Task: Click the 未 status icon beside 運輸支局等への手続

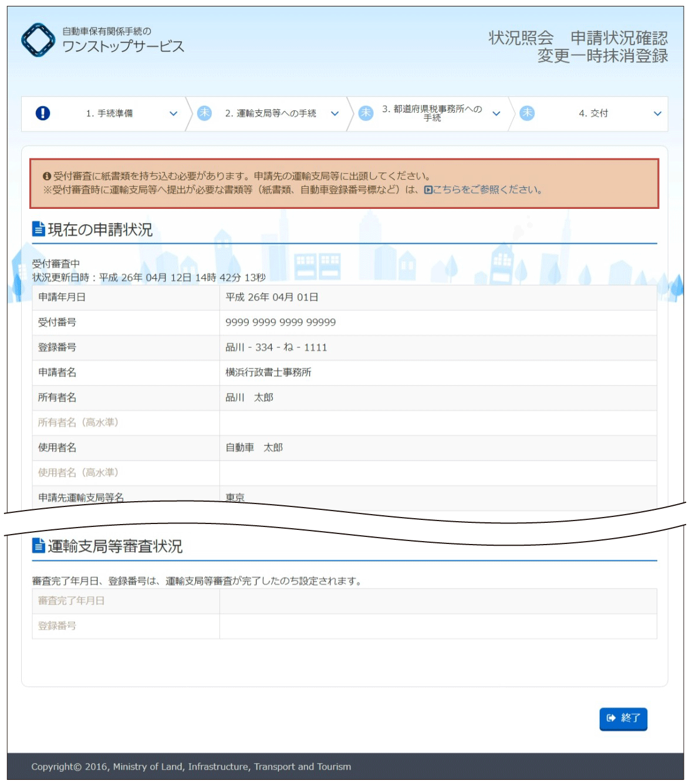Action: click(204, 113)
